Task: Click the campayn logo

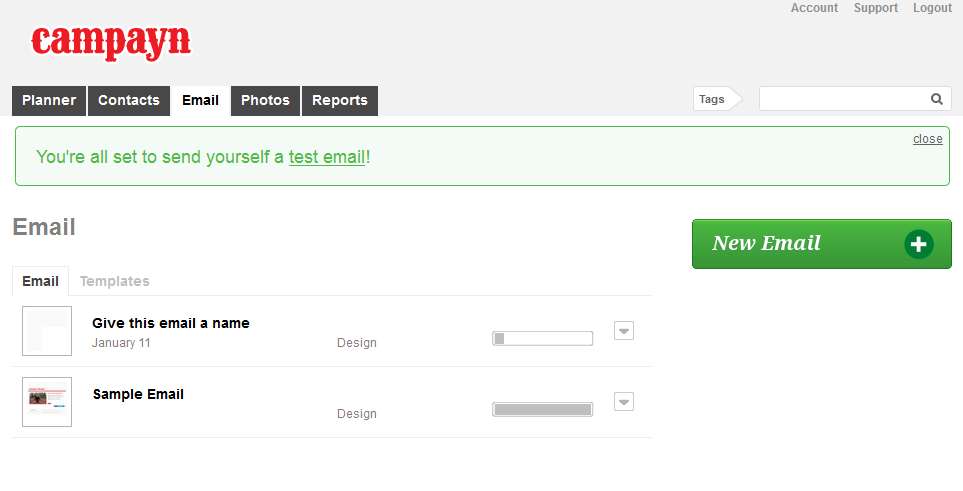Action: (x=111, y=42)
